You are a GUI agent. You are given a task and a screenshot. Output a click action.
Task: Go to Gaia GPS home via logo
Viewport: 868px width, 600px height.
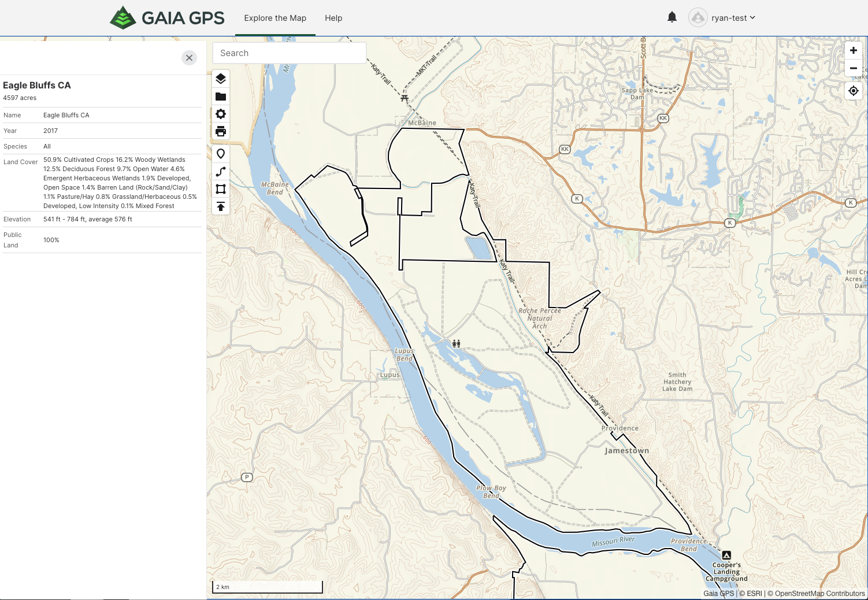[x=167, y=18]
